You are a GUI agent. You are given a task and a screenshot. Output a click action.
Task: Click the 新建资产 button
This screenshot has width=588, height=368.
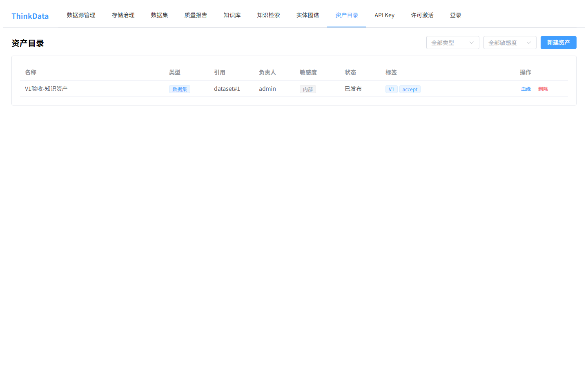(558, 43)
